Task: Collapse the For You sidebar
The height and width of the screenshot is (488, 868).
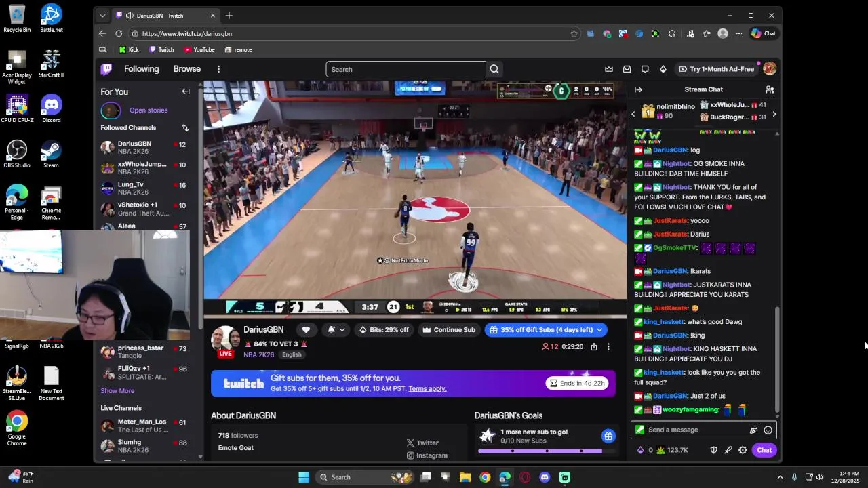Action: (x=186, y=91)
